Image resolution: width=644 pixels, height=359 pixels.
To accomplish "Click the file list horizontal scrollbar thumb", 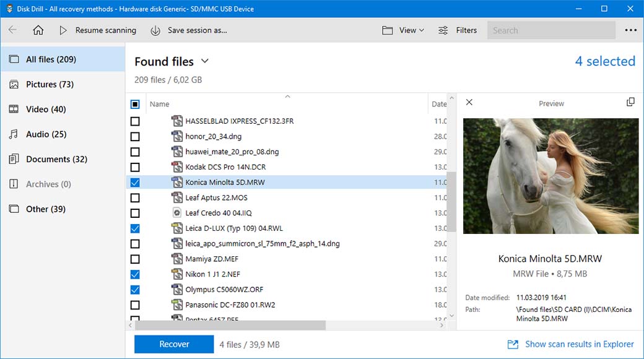I will 230,326.
